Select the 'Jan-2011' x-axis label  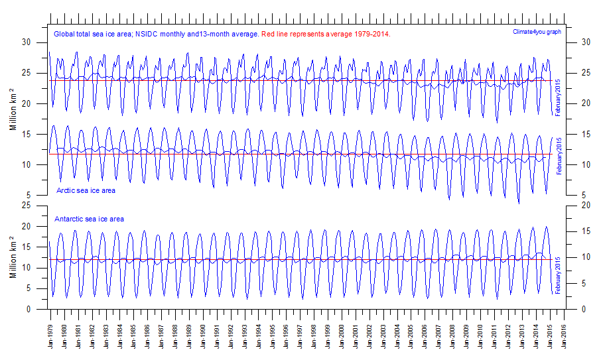pyautogui.click(x=494, y=337)
